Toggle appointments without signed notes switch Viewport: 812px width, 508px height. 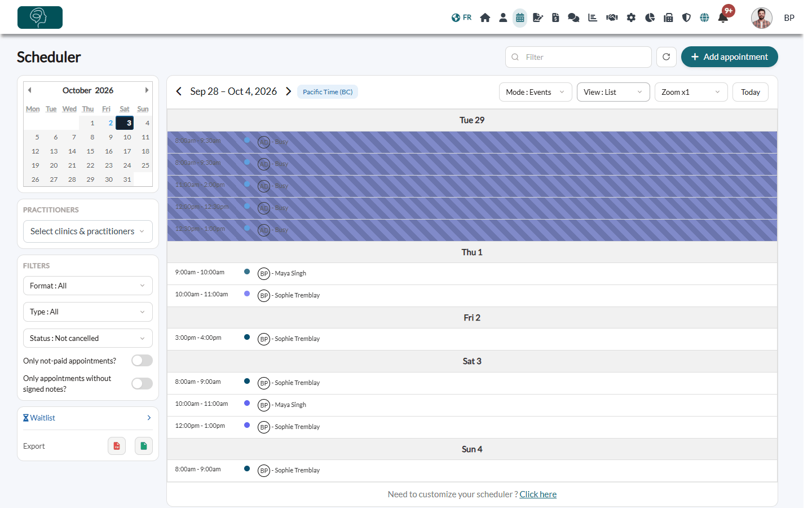142,384
